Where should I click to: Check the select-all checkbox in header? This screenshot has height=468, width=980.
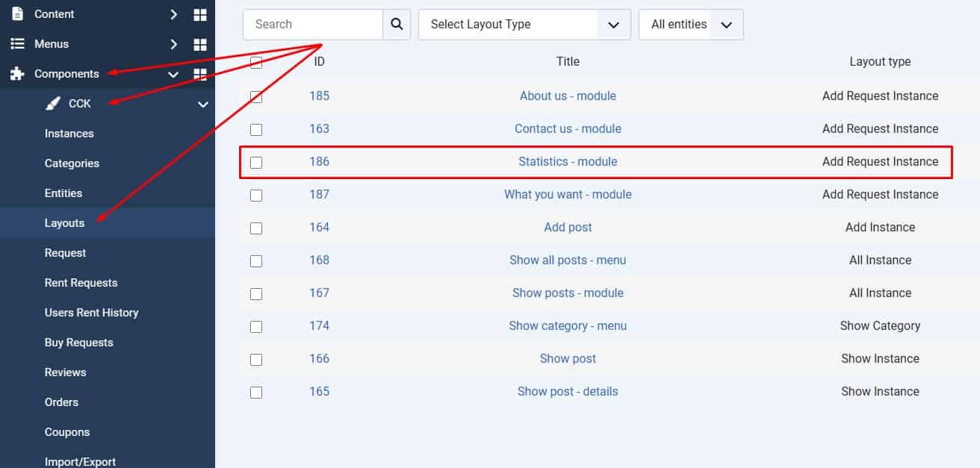[x=256, y=62]
